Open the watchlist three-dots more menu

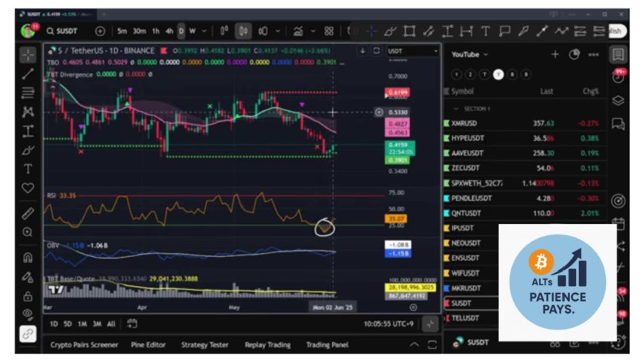(x=594, y=54)
